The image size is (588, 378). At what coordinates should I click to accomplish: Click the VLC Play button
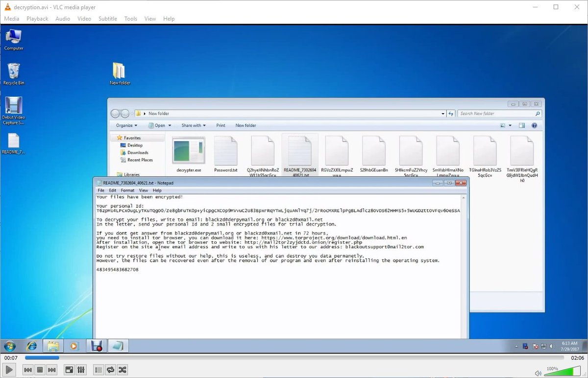pyautogui.click(x=9, y=370)
